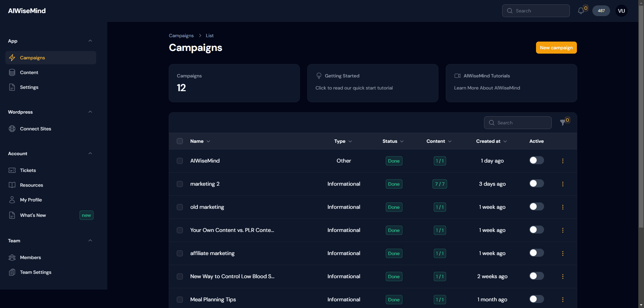Click the Content database icon in sidebar
This screenshot has width=644, height=308.
click(12, 72)
